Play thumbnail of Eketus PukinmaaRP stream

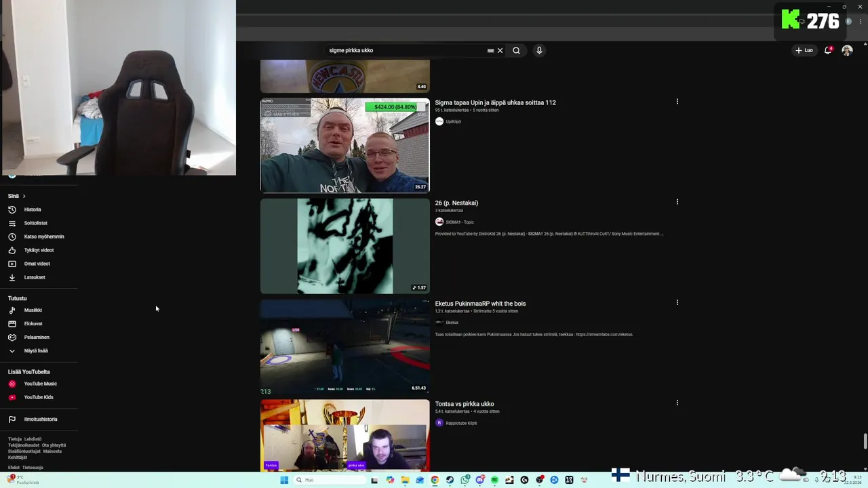tap(344, 346)
